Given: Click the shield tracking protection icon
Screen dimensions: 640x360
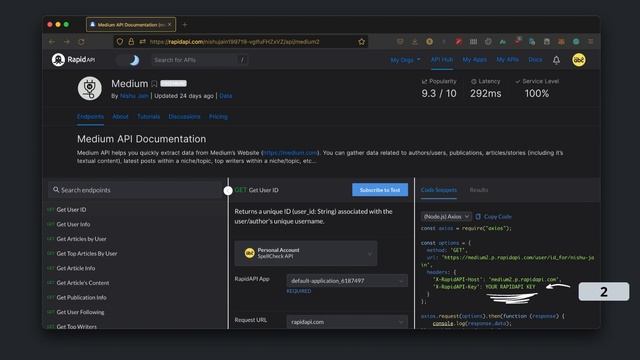Looking at the screenshot, I should tap(120, 42).
